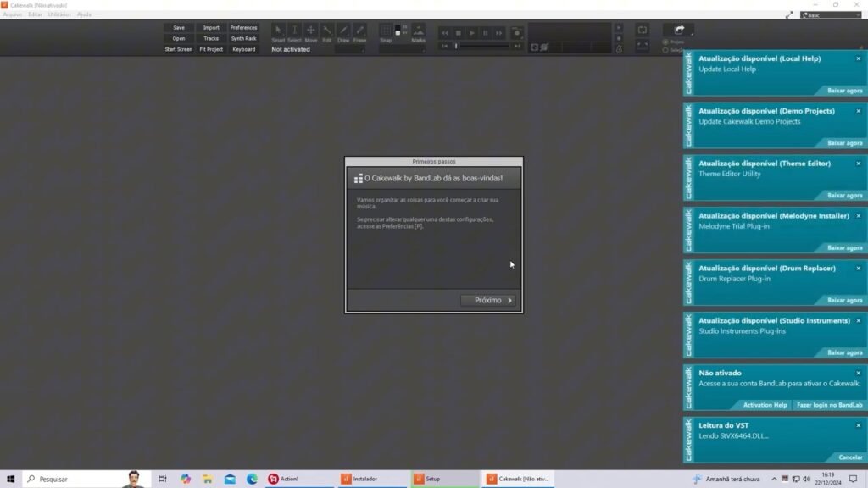The height and width of the screenshot is (488, 868).
Task: Toggle the loop on/off button
Action: click(643, 30)
